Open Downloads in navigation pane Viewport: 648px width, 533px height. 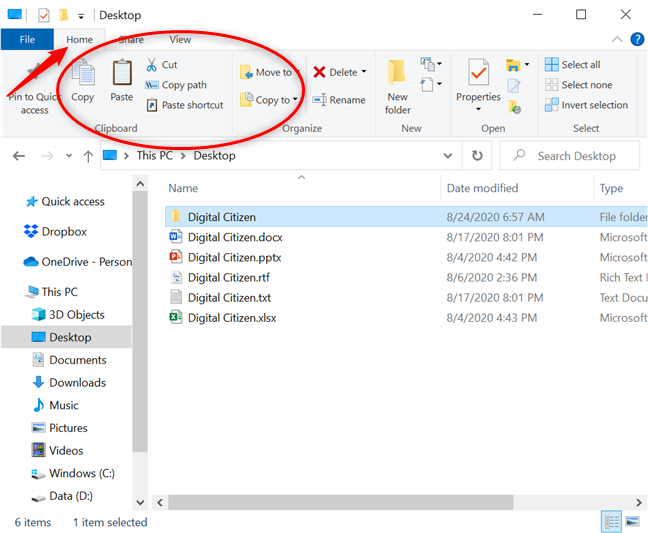(x=69, y=383)
